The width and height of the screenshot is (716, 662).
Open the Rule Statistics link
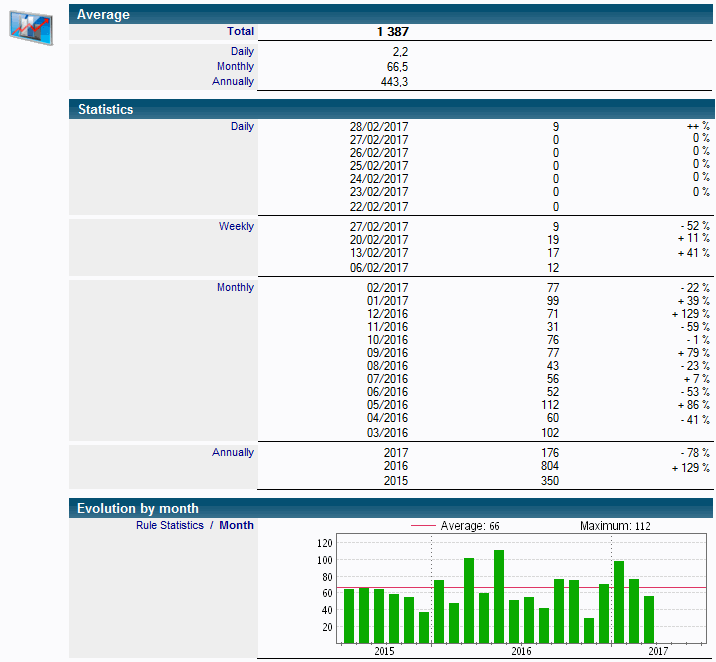170,525
